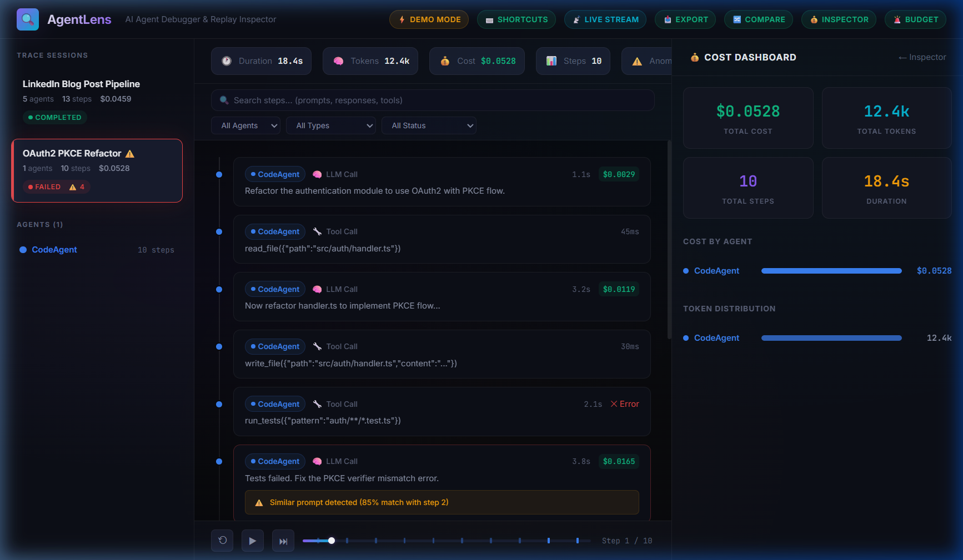
Task: Open the Now refactor handler.ts step
Action: click(442, 297)
